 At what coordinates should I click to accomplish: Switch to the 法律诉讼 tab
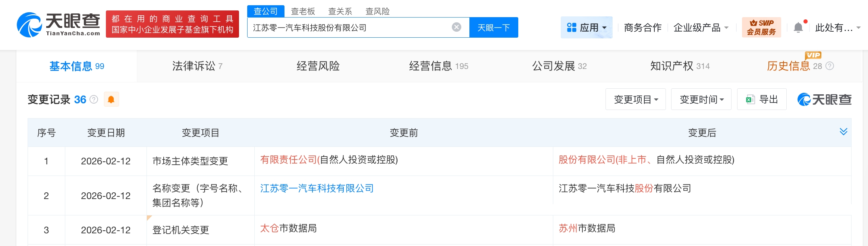click(197, 66)
